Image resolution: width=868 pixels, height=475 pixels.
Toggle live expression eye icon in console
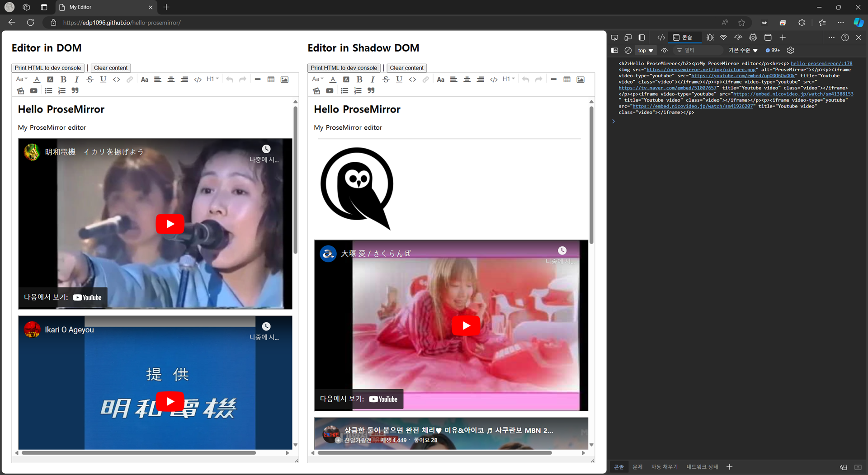coord(664,51)
